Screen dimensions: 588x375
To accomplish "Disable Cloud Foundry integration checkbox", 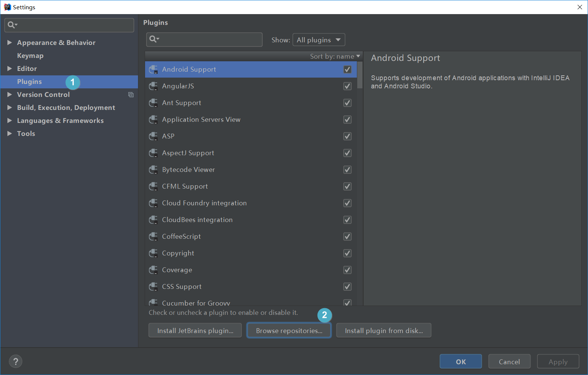I will pos(347,203).
